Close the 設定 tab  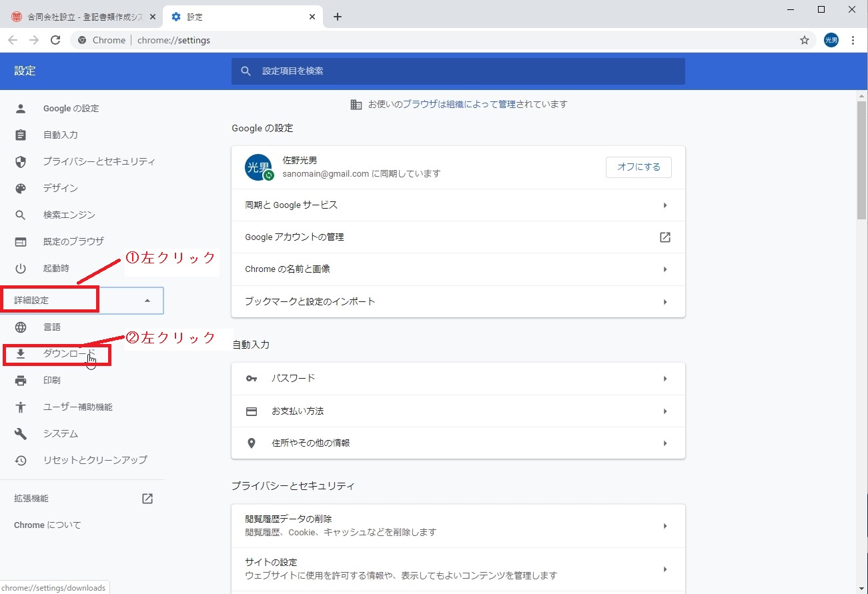click(x=312, y=17)
